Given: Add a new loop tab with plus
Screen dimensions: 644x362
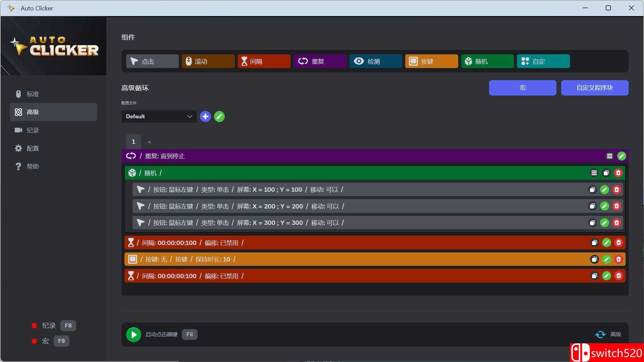Looking at the screenshot, I should click(149, 142).
